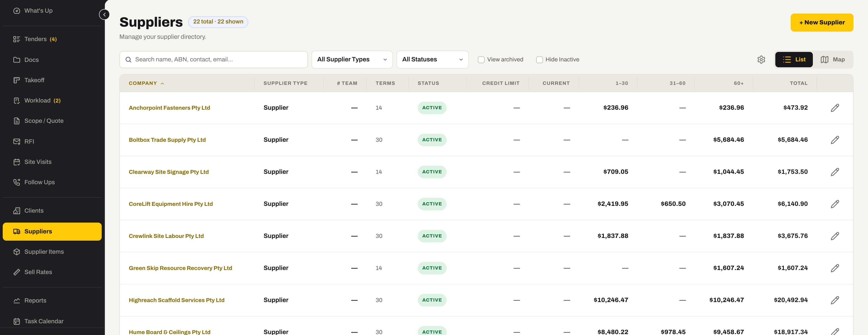
Task: Click ACTIVE status badge for Crewlink Site Labour
Action: (432, 236)
